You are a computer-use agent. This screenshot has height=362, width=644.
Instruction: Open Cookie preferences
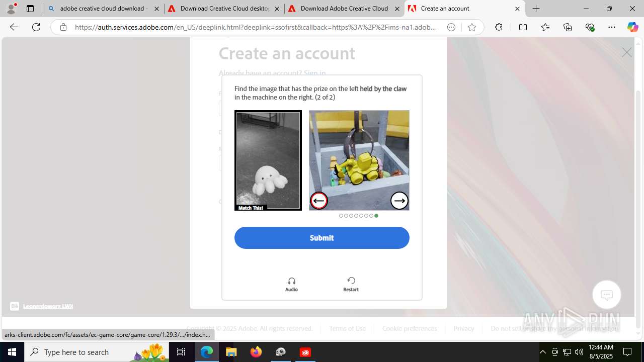pyautogui.click(x=410, y=328)
